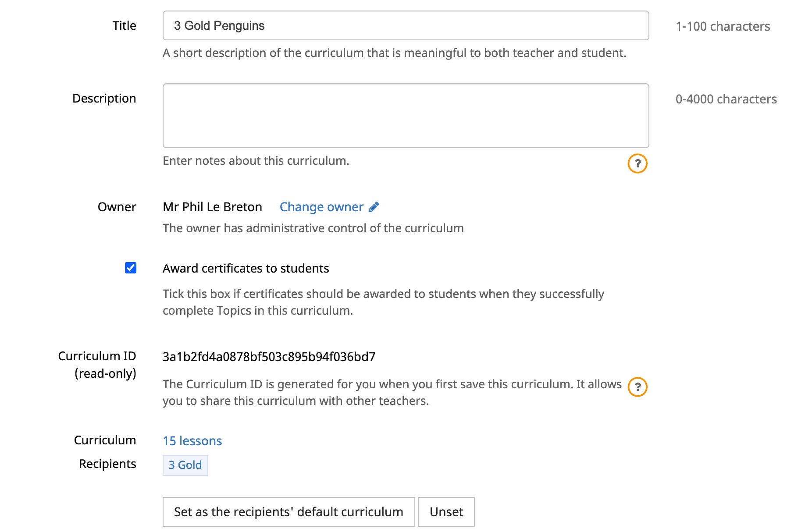The height and width of the screenshot is (532, 805).
Task: Click the '1-100 characters' hint text
Action: click(x=723, y=26)
